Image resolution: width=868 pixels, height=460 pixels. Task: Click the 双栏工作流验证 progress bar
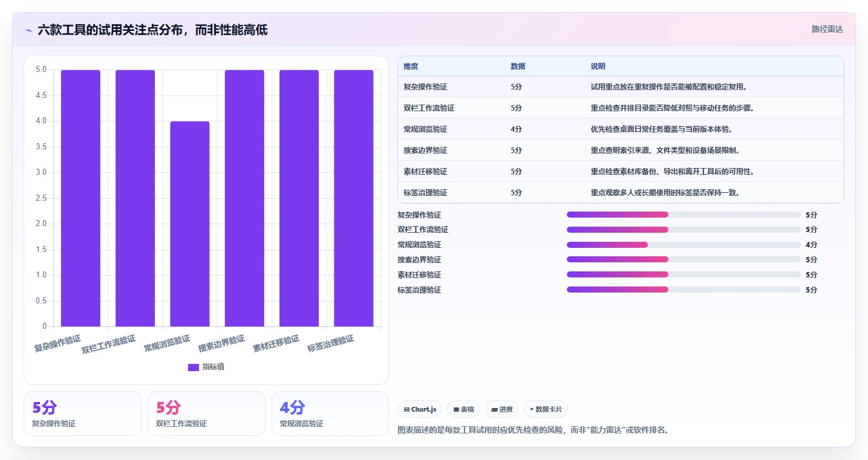684,230
